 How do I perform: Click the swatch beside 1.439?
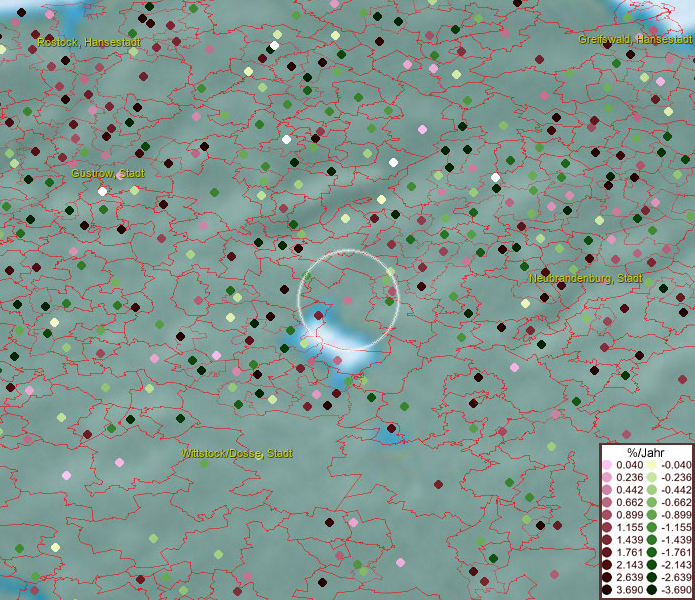coord(607,540)
